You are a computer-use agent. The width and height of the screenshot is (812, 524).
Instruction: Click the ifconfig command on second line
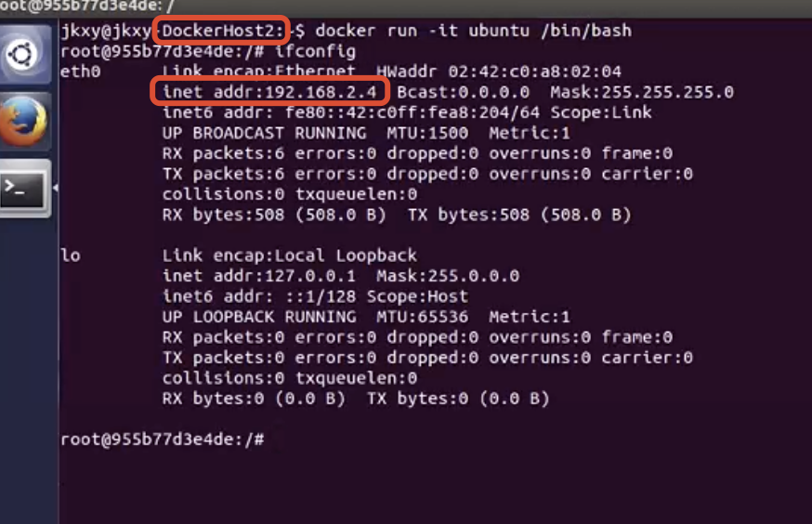pyautogui.click(x=315, y=51)
